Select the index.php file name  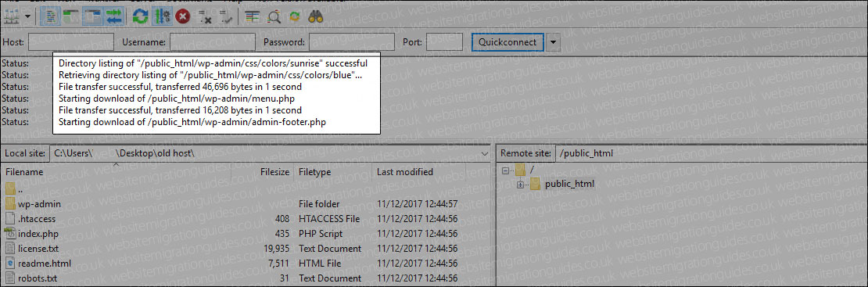click(x=38, y=234)
